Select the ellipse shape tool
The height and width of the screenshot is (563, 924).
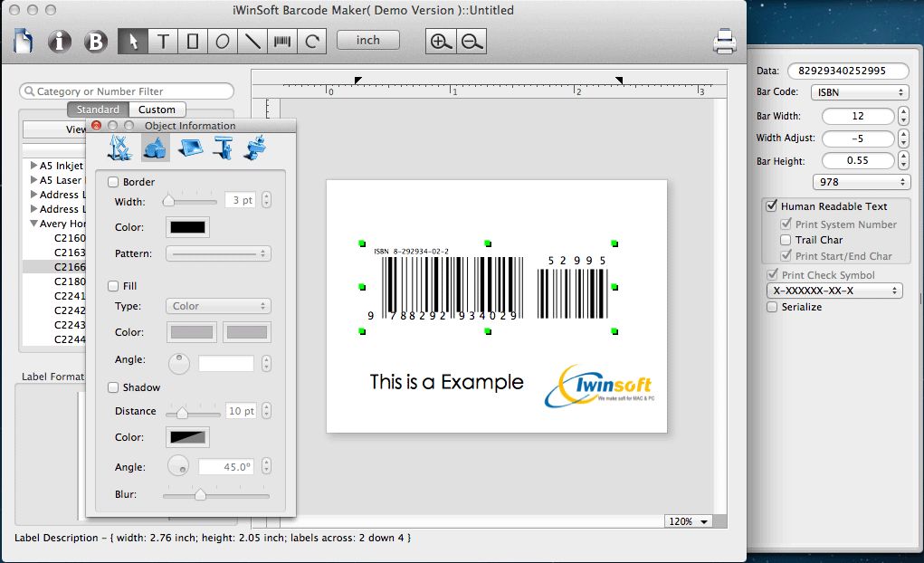(x=222, y=42)
